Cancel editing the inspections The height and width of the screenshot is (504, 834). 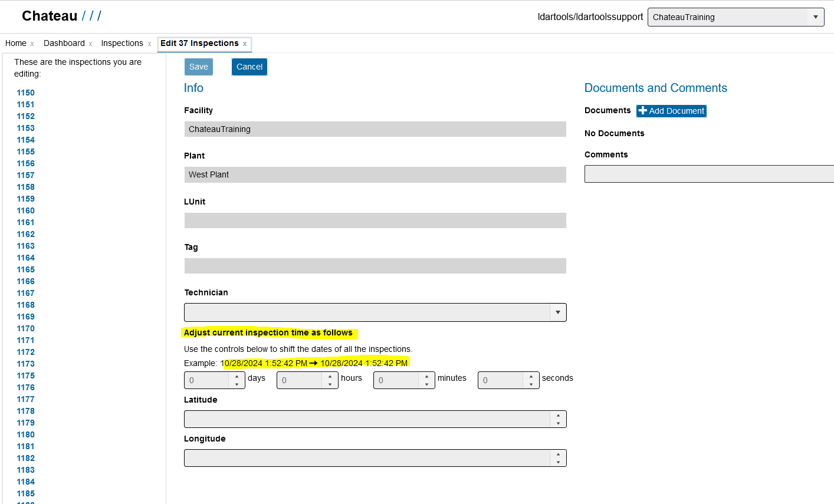249,67
